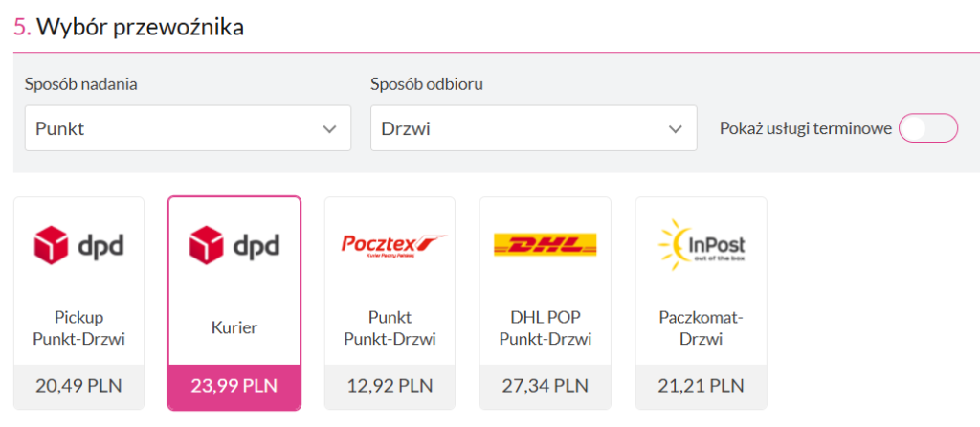Choose the Kurier carrier label
The height and width of the screenshot is (427, 980).
pyautogui.click(x=234, y=327)
